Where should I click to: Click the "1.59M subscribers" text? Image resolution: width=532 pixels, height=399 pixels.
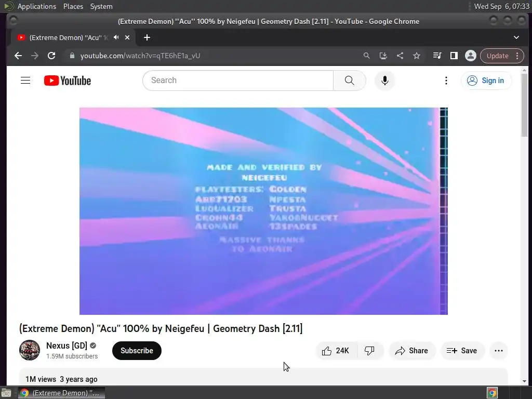72,356
